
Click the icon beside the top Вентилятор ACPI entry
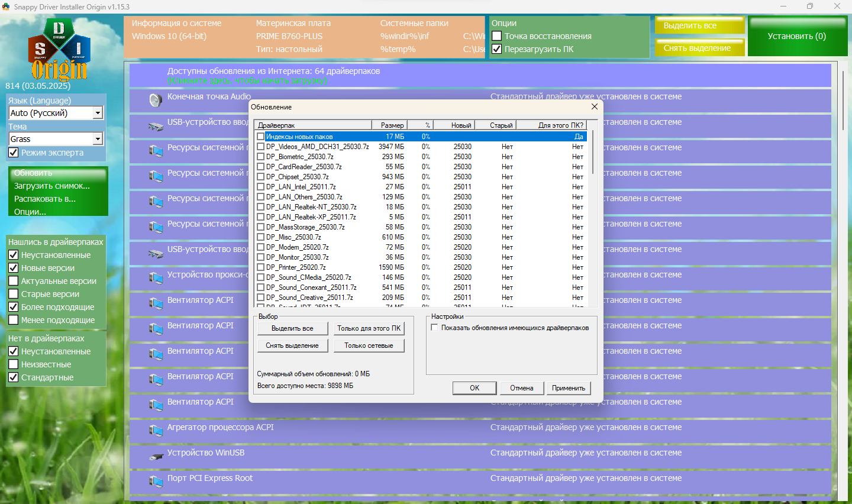point(156,303)
